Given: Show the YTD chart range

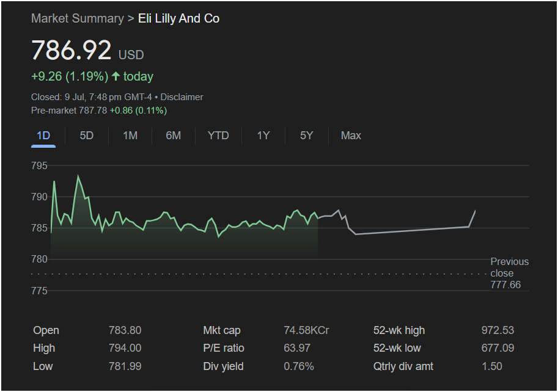Looking at the screenshot, I should (x=218, y=136).
